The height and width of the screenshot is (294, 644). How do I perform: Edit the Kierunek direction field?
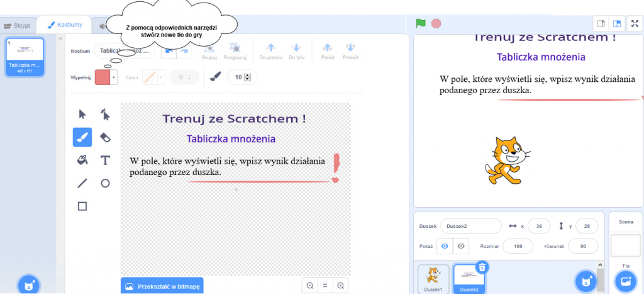tap(583, 246)
